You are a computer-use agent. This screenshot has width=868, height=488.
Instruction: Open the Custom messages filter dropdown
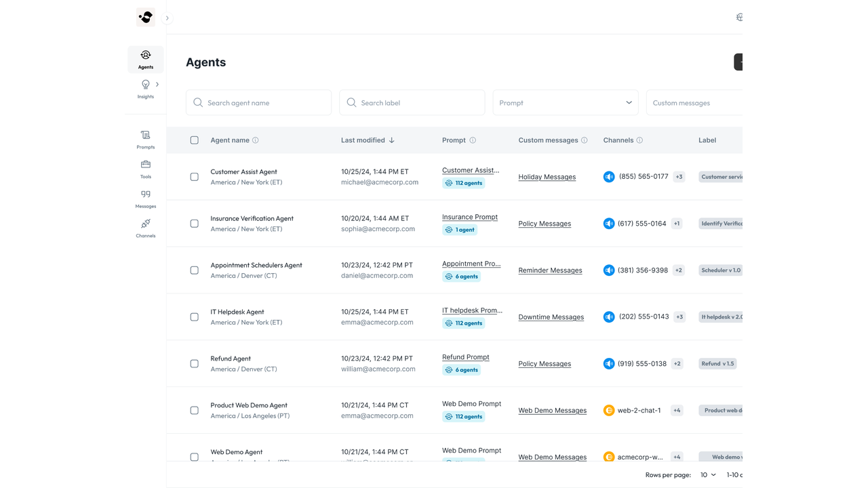tap(694, 102)
